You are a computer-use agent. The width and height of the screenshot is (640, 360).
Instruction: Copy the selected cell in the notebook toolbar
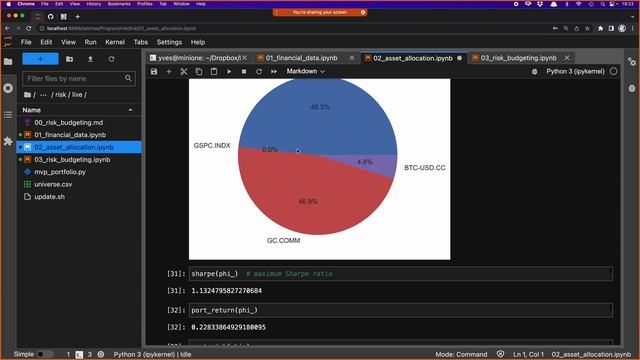(199, 71)
